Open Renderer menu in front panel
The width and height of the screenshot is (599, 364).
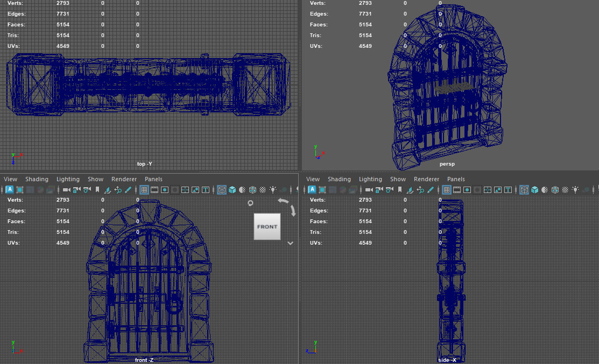click(x=124, y=179)
